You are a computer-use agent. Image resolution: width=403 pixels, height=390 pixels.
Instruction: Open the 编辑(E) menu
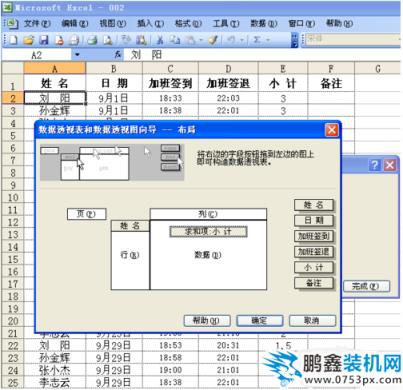[x=75, y=24]
